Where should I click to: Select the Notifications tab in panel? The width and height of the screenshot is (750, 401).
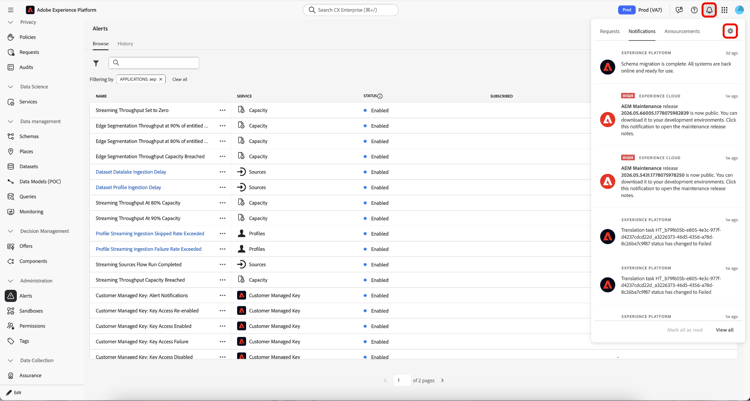click(642, 31)
